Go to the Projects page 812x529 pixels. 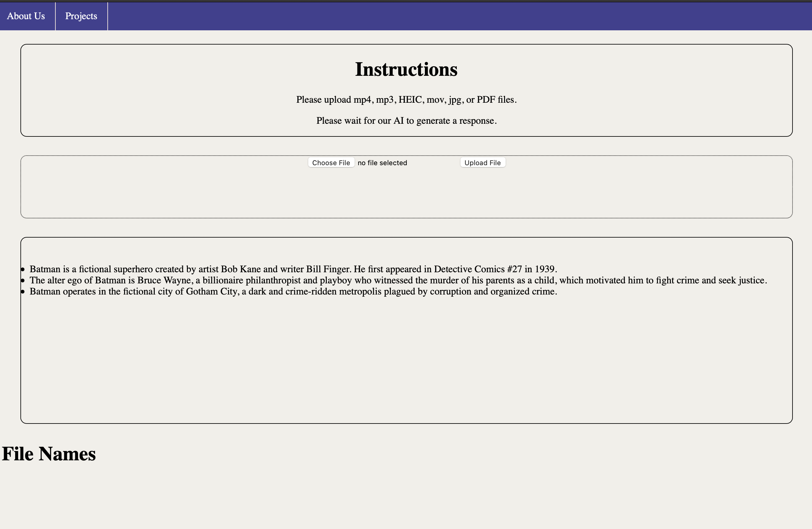[81, 16]
